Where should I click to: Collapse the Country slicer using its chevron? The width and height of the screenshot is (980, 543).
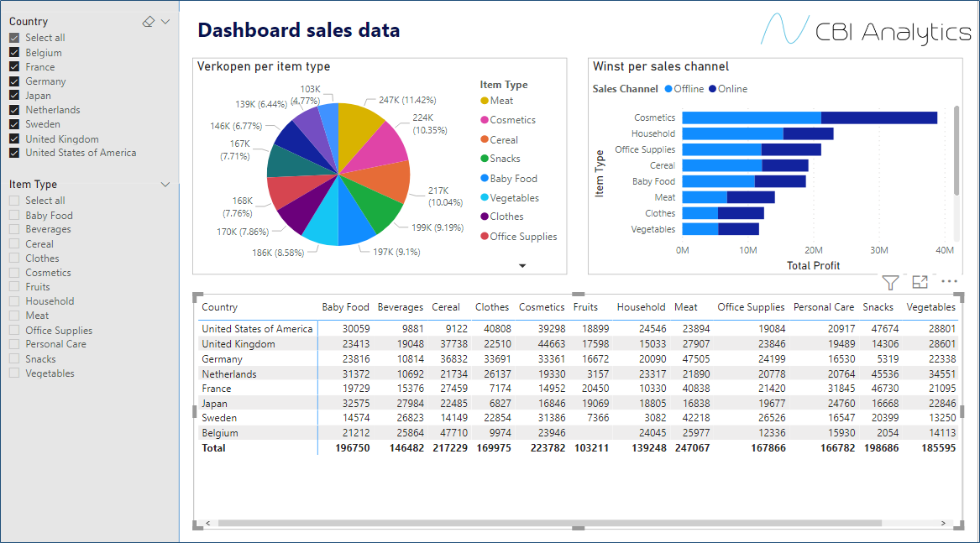165,20
